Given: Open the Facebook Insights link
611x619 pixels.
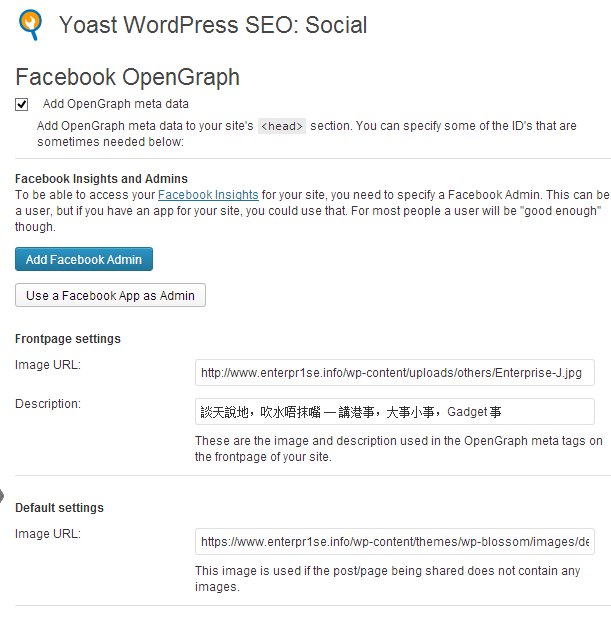Looking at the screenshot, I should pos(208,195).
